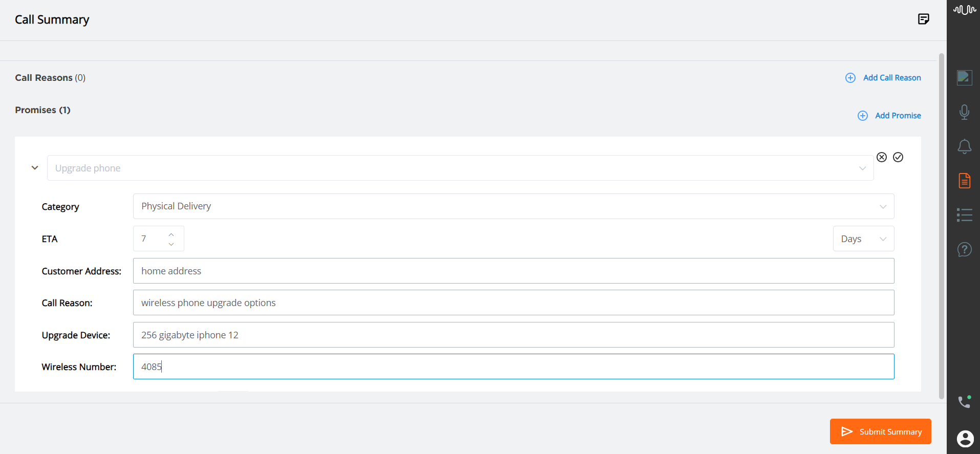Increase ETA value with up arrow
Viewport: 980px width, 454px height.
coord(171,234)
